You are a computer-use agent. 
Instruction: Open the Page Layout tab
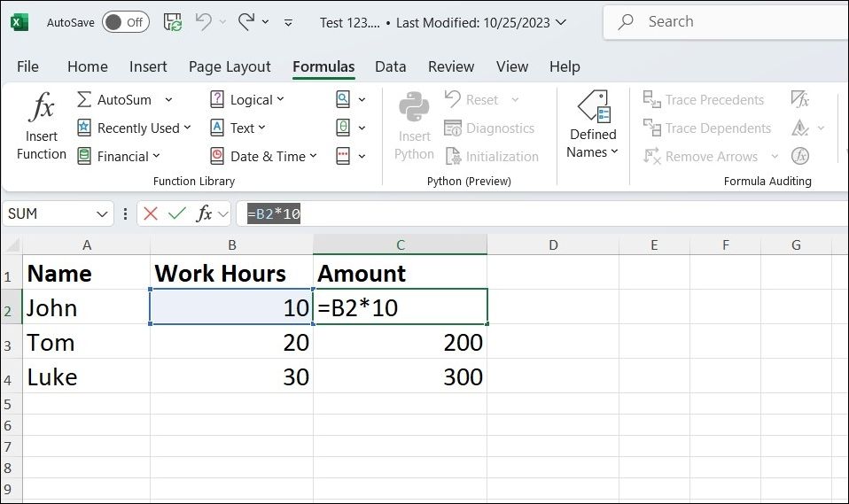click(x=230, y=66)
